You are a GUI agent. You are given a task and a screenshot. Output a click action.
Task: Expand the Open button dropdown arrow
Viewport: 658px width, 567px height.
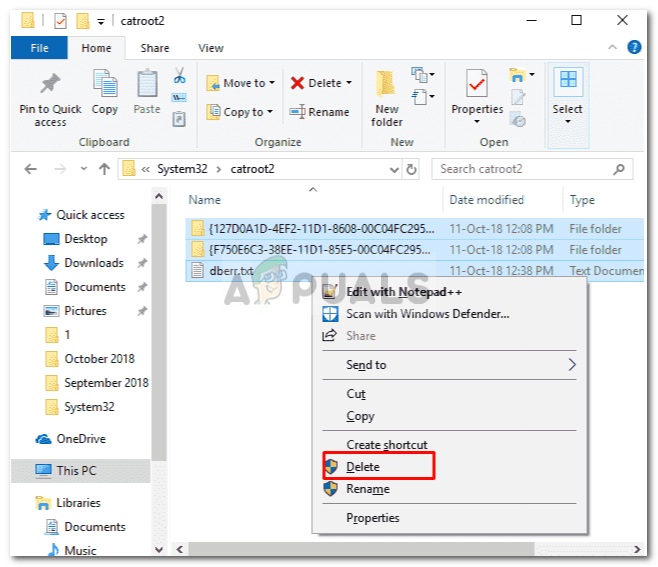[x=532, y=75]
